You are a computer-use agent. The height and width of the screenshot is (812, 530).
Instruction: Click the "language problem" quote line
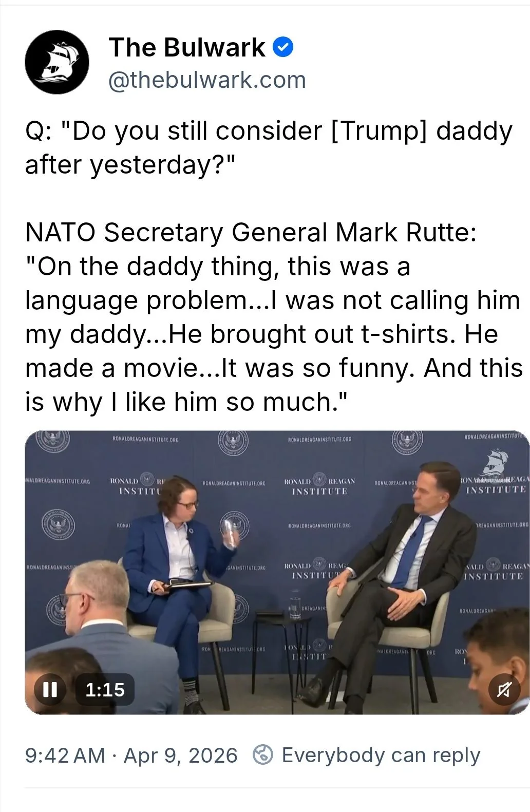pos(272,300)
